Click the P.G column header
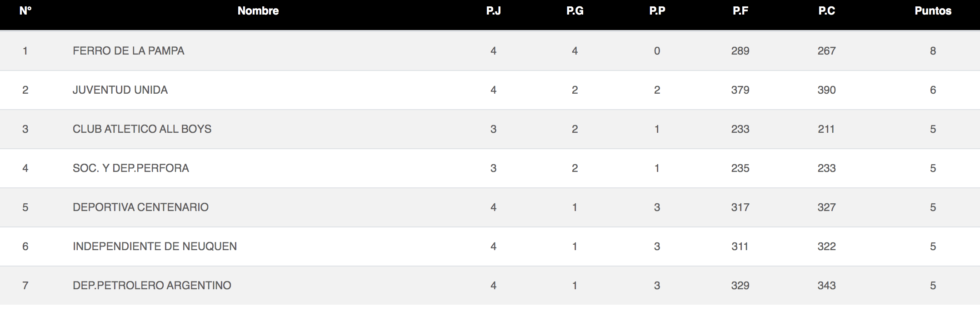Image resolution: width=980 pixels, height=312 pixels. pyautogui.click(x=575, y=11)
